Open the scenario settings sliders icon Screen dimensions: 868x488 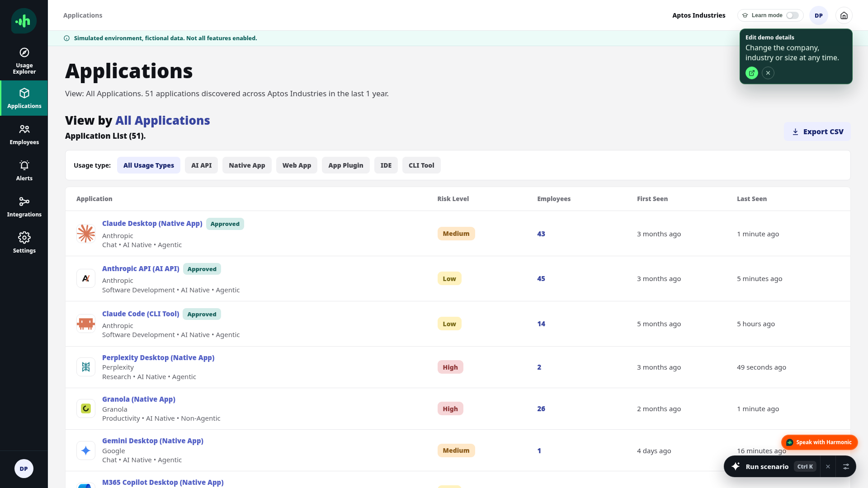click(x=846, y=467)
